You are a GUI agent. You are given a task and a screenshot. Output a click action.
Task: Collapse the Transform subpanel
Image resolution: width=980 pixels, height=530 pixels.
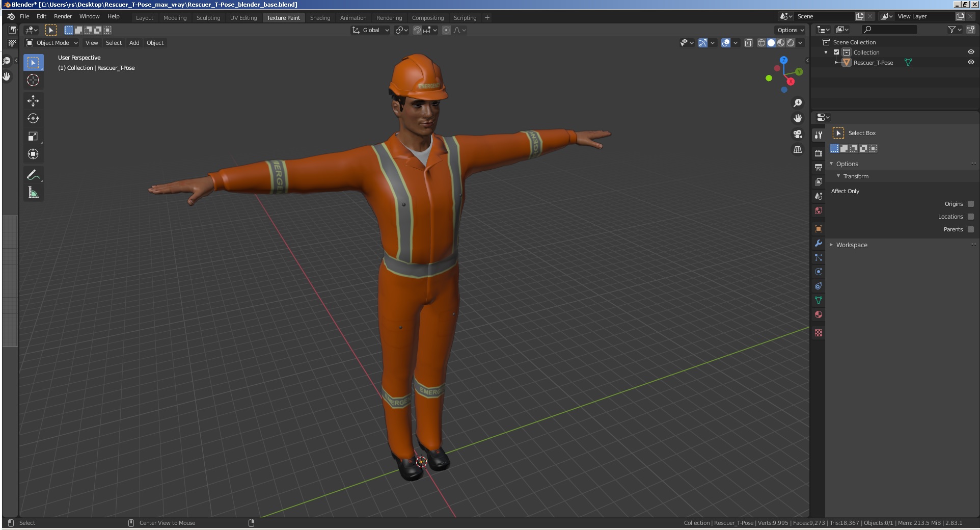838,176
